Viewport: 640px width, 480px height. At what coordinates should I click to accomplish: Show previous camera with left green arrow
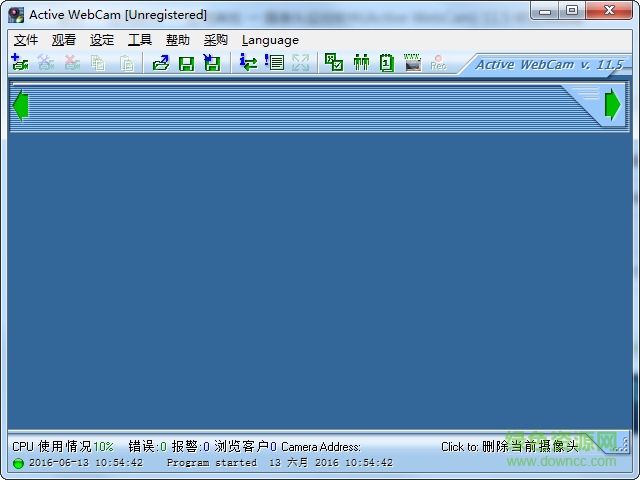20,105
